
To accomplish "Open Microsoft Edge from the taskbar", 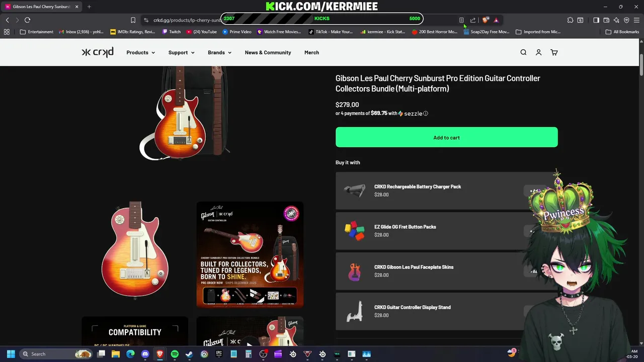I will click(x=130, y=354).
